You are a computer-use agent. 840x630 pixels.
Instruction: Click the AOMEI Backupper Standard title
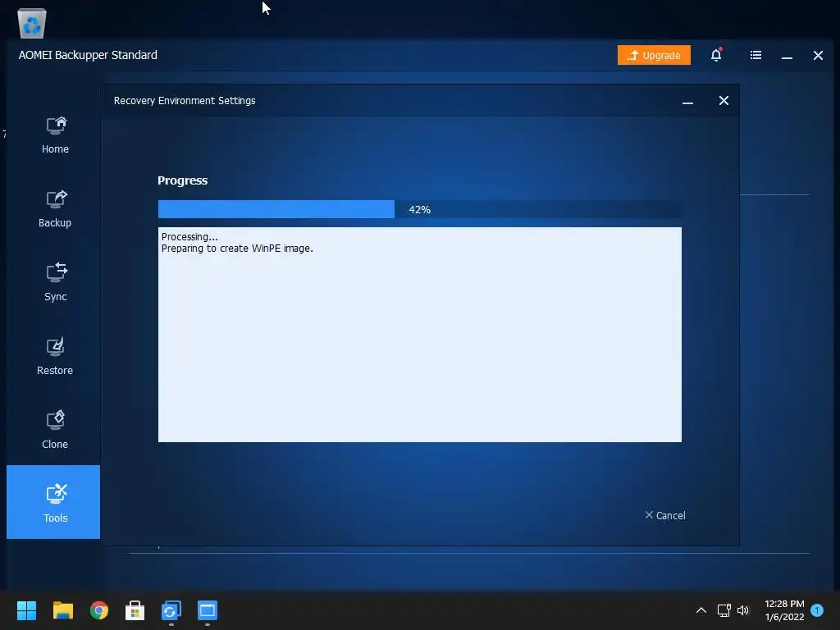tap(88, 55)
